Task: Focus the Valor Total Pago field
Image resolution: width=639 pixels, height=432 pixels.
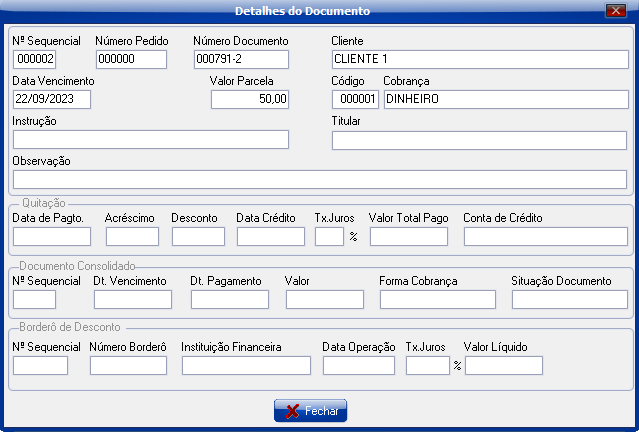Action: coord(409,236)
